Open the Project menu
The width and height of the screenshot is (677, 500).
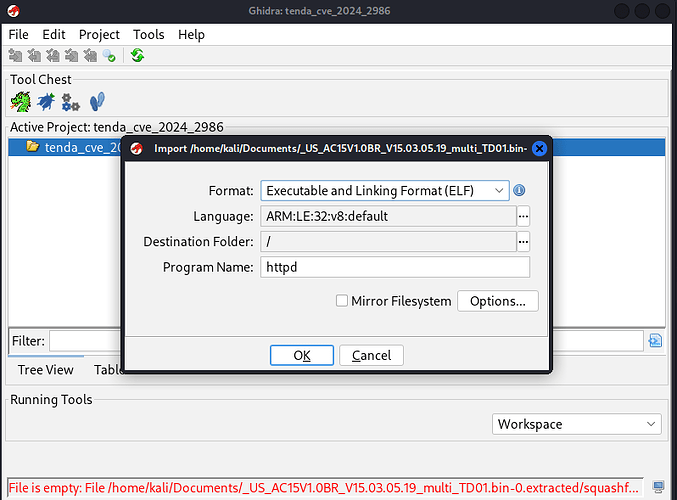pyautogui.click(x=99, y=35)
